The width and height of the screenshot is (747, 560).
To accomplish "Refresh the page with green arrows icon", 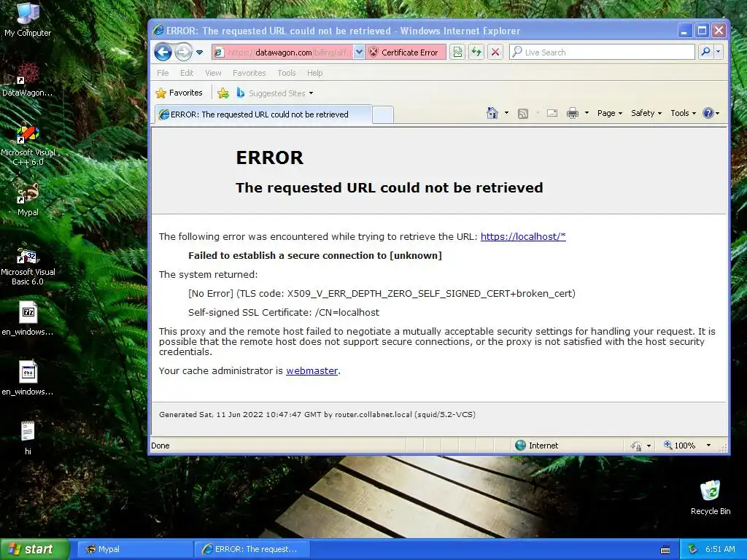I will click(x=476, y=52).
